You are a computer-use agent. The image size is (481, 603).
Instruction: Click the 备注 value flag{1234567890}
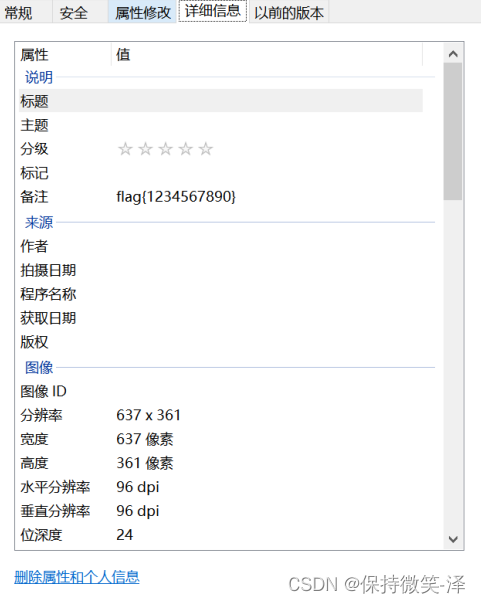176,197
